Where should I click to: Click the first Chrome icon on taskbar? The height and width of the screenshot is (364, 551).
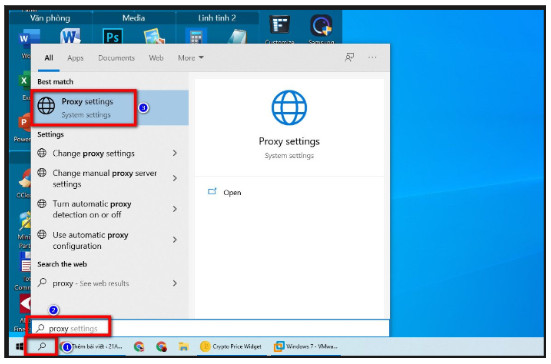[x=139, y=347]
